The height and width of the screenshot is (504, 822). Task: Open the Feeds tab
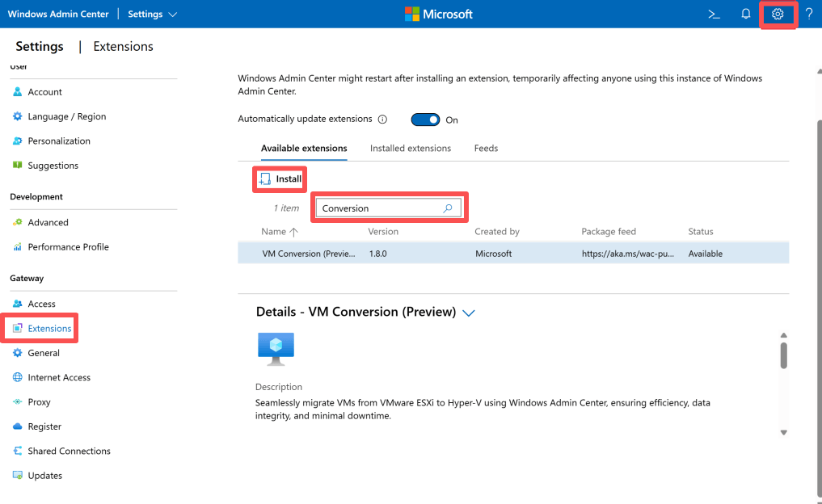click(486, 149)
